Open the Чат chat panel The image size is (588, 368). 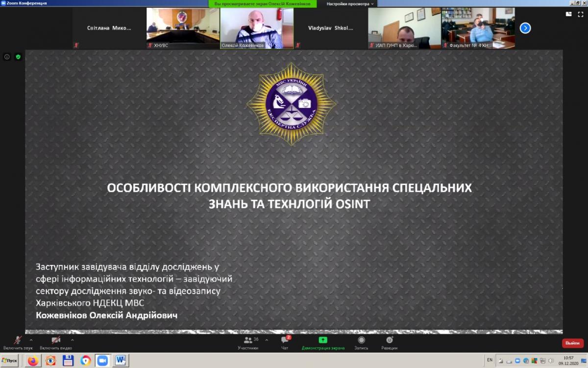(284, 342)
